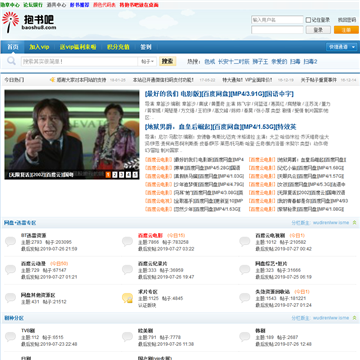This screenshot has height=360, width=360.
Task: Open the 送vip福利来啦 menu item
Action: pos(78,47)
